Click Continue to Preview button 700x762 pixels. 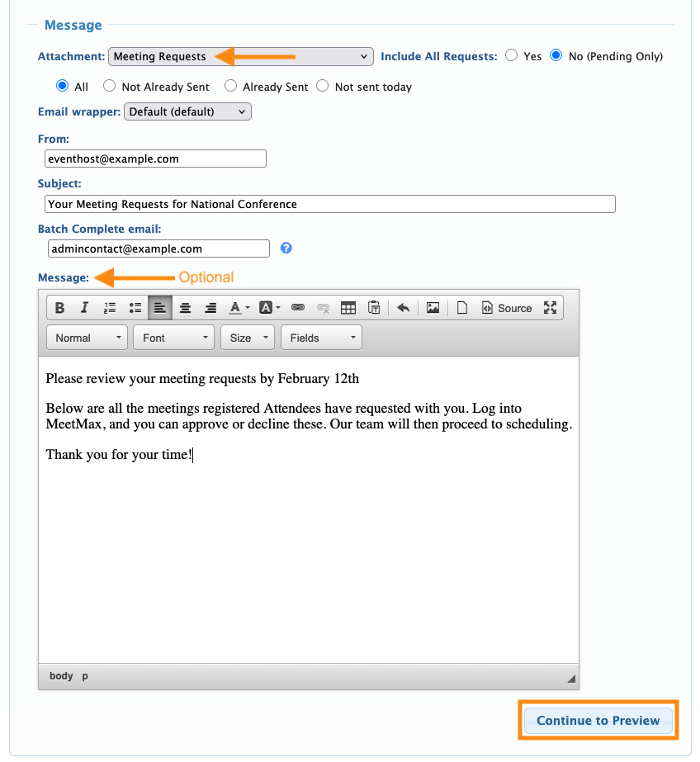click(598, 720)
